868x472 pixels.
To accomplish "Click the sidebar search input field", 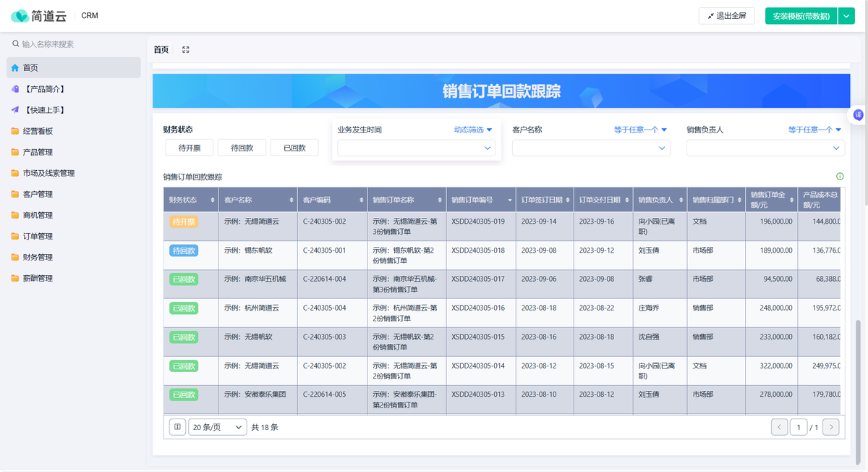I will [76, 44].
